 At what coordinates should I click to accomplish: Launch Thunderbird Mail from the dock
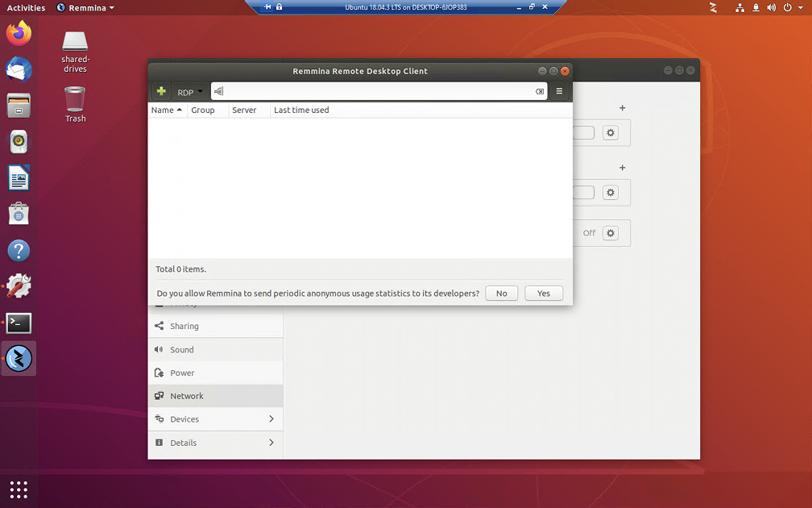(19, 69)
